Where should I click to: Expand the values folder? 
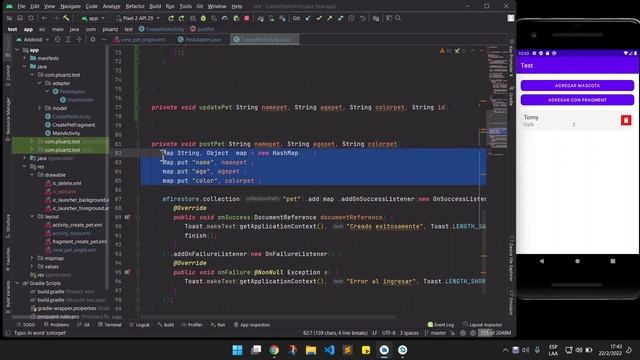tap(32, 267)
